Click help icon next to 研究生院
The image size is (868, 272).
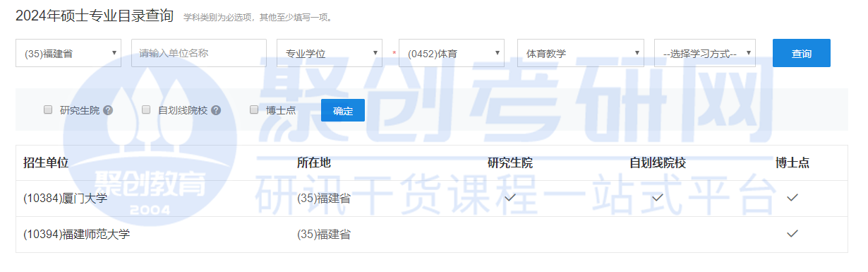[108, 110]
